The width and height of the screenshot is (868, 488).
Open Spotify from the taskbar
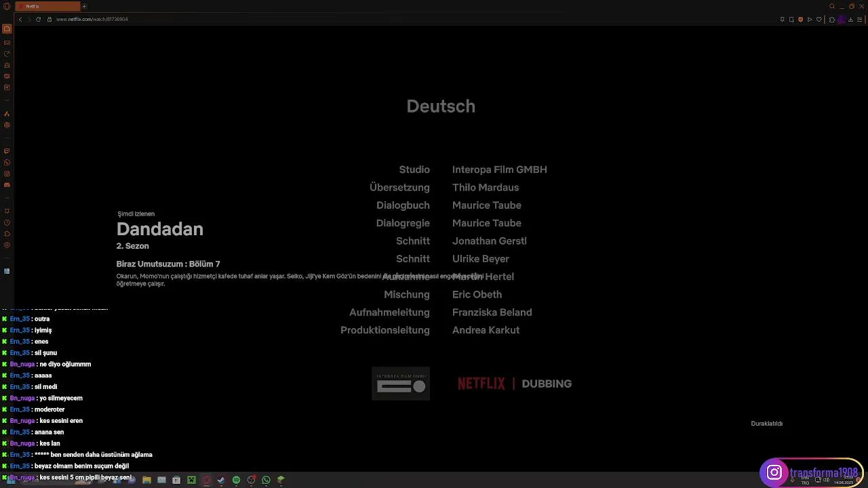point(236,480)
